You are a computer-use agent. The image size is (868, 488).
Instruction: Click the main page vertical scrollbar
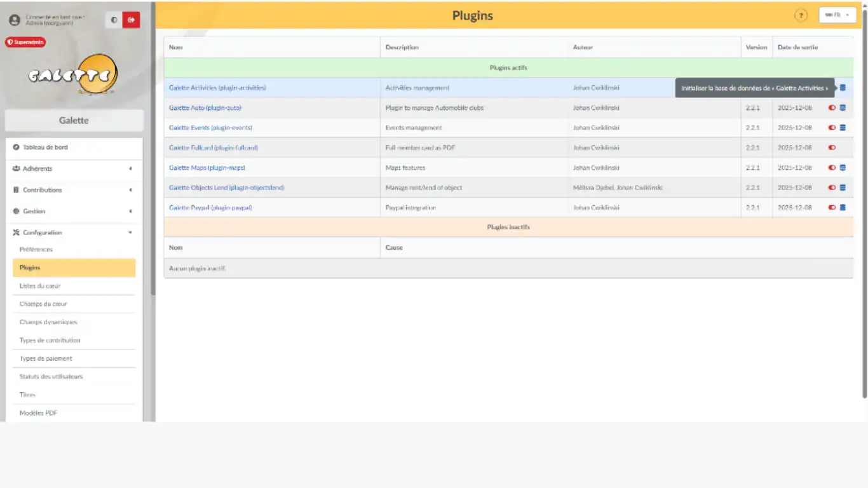click(864, 203)
